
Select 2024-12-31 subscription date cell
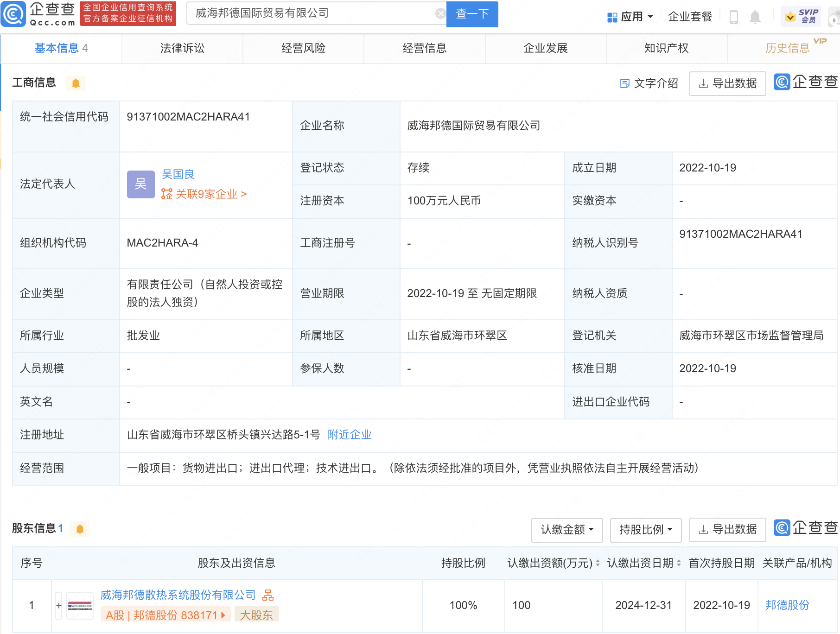pyautogui.click(x=643, y=605)
